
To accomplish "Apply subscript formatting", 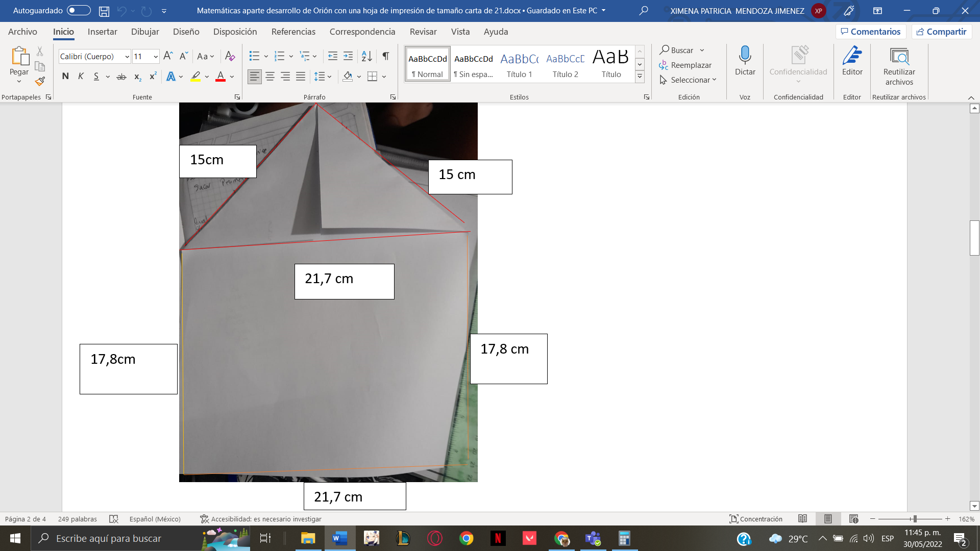I will (137, 77).
